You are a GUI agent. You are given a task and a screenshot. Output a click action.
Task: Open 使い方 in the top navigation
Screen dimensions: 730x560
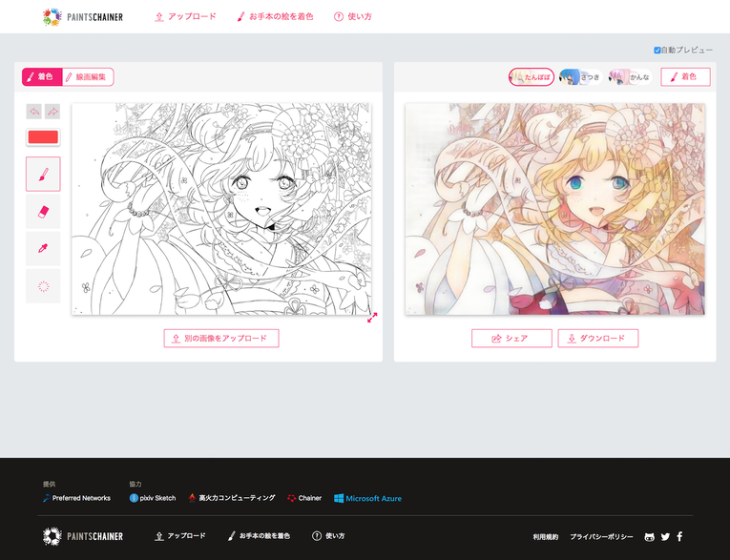(351, 17)
